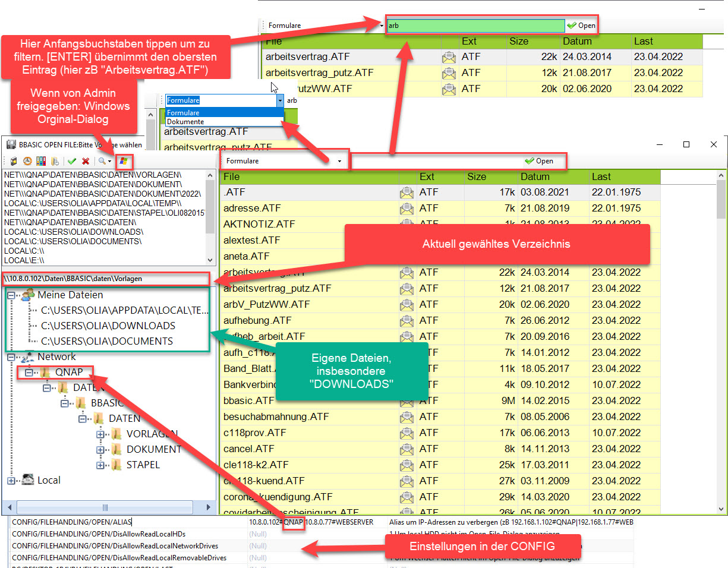Click the colored binders toolbar icon
The width and height of the screenshot is (728, 568).
pos(40,161)
